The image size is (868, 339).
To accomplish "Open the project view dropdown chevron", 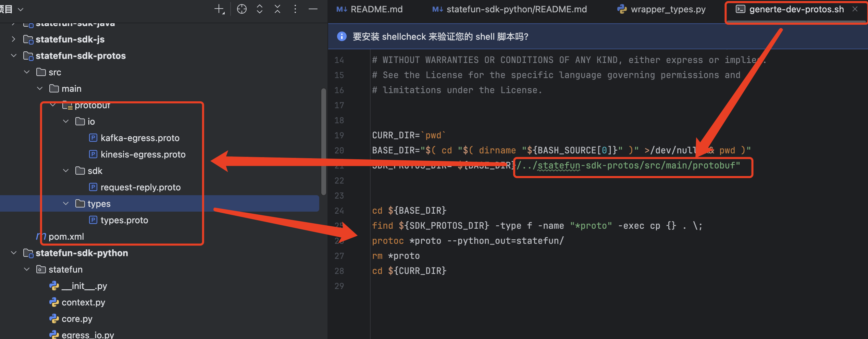I will click(21, 9).
